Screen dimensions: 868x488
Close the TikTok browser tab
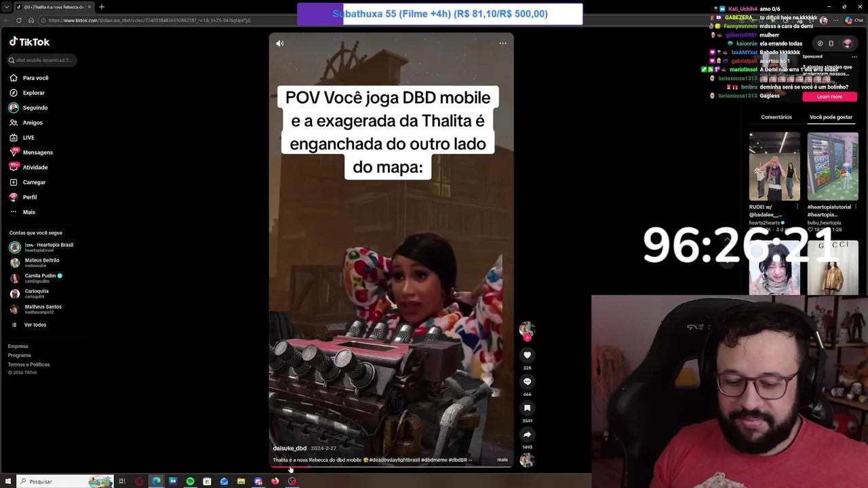tap(90, 7)
